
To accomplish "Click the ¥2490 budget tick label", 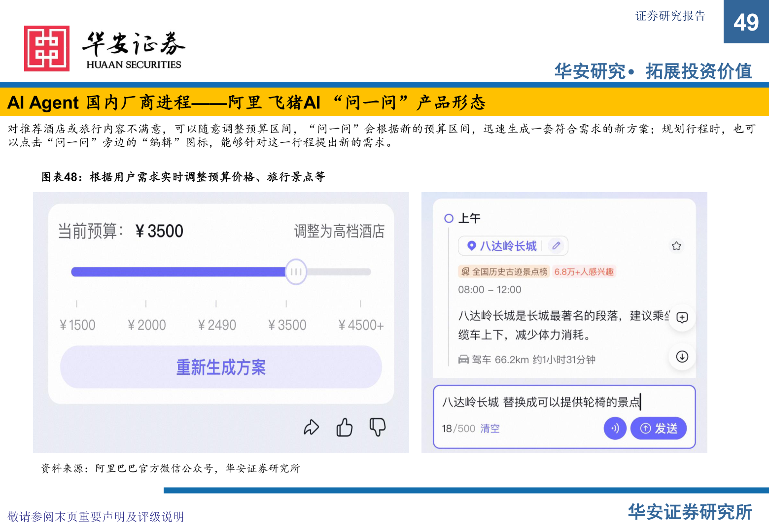I will click(217, 325).
